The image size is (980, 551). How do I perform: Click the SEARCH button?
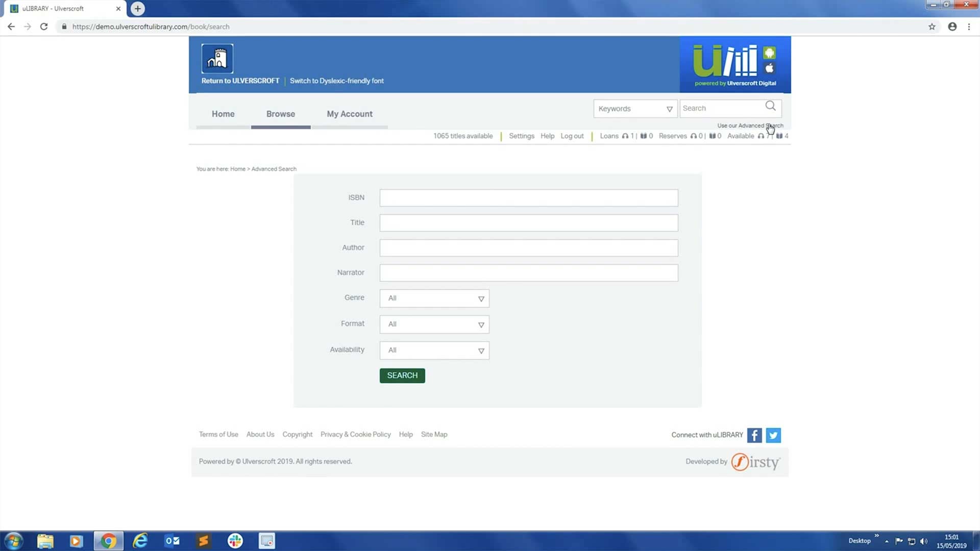tap(402, 375)
